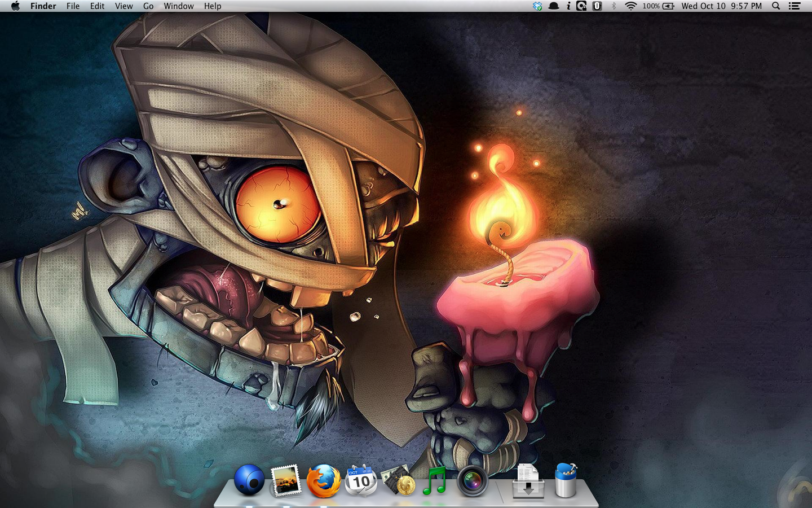Click the bowler hat menu bar icon
Viewport: 812px width, 508px height.
(554, 6)
